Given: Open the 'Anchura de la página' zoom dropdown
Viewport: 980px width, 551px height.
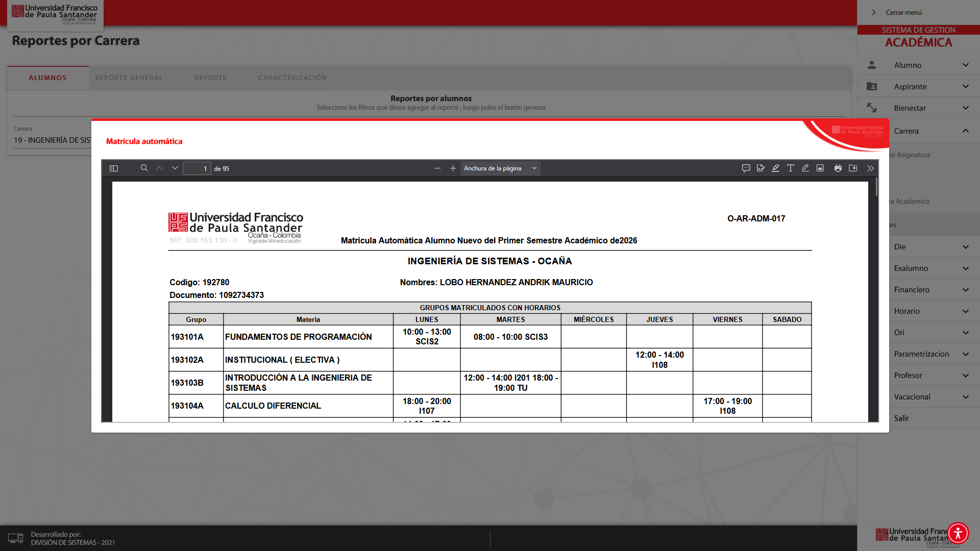Looking at the screenshot, I should click(500, 168).
